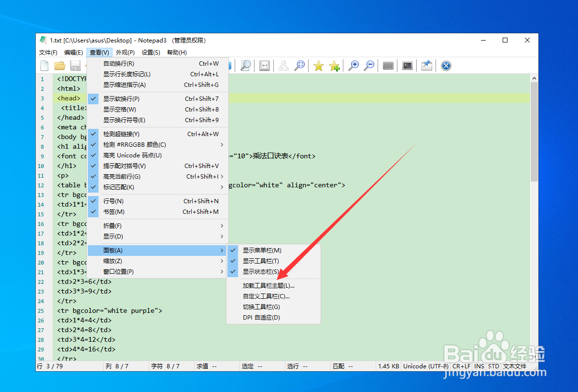Click the yellow star favorites icon
This screenshot has width=578, height=392.
[318, 65]
